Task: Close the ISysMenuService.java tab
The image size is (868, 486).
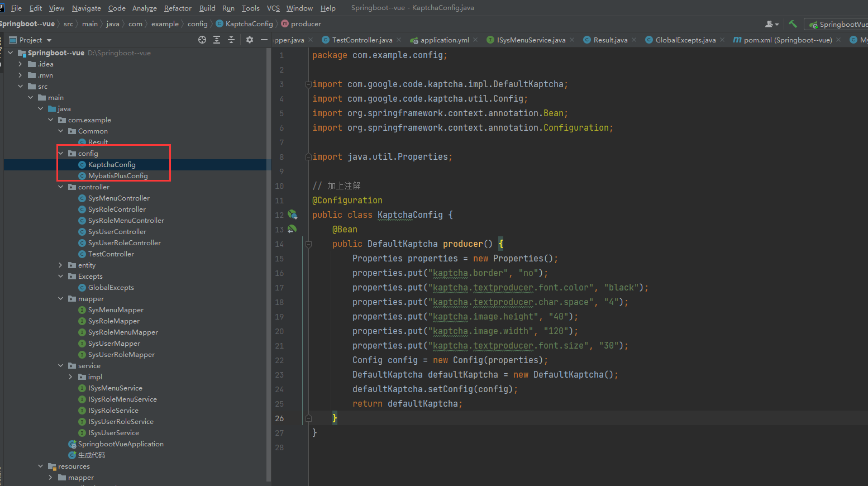Action: coord(572,40)
